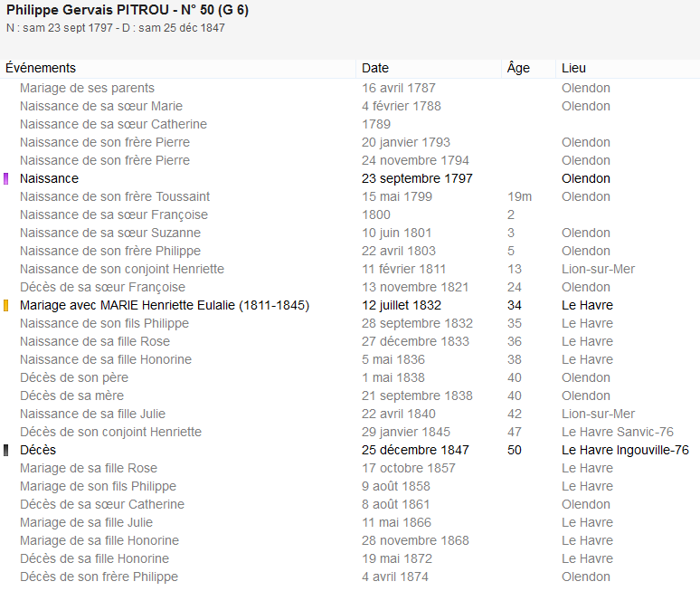The width and height of the screenshot is (700, 591).
Task: Click the birth and death dates subtitle
Action: [116, 28]
